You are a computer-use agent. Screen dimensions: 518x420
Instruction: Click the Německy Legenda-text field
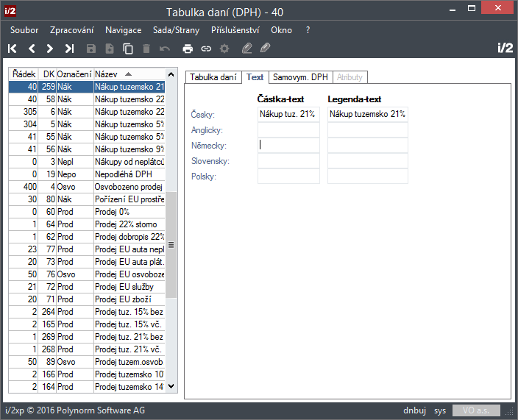point(368,146)
